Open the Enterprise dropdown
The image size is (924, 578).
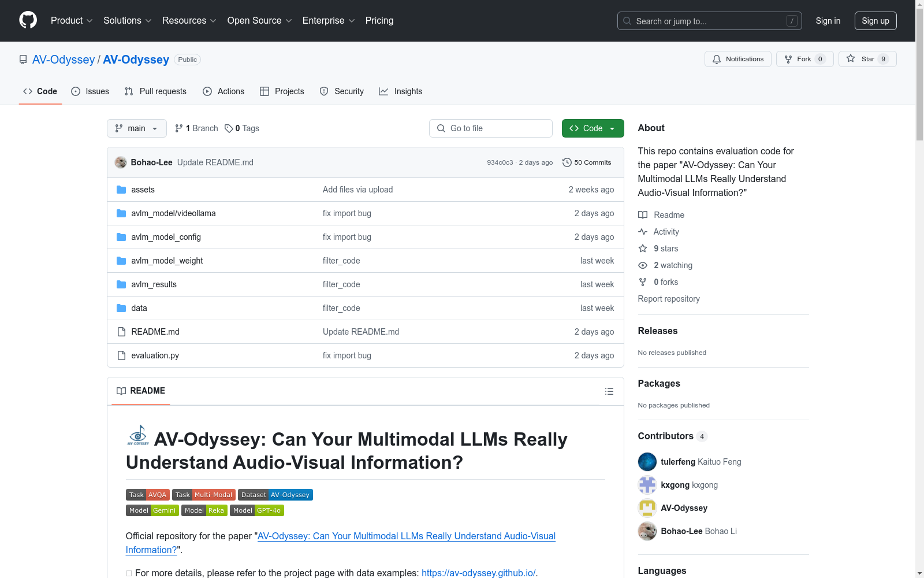coord(329,20)
